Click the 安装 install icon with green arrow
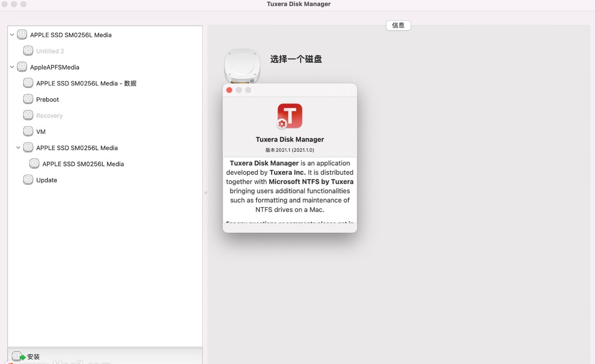Viewport: 595px width, 364px height. (18, 356)
